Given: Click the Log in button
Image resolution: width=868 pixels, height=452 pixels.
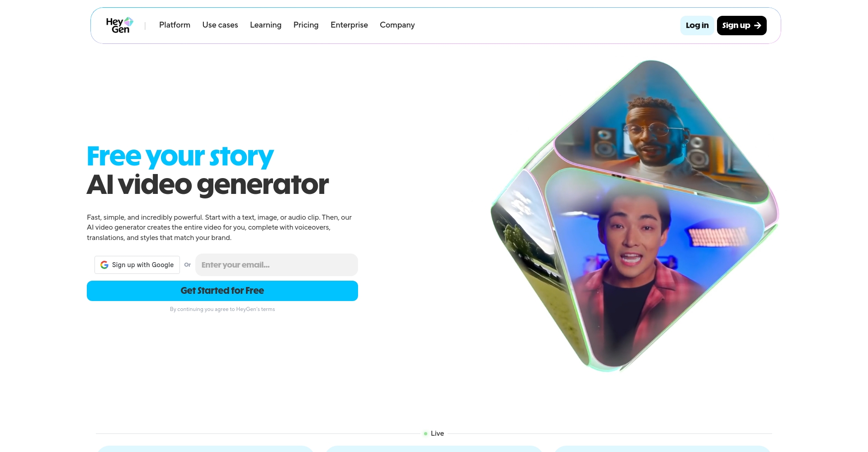Looking at the screenshot, I should (x=697, y=25).
